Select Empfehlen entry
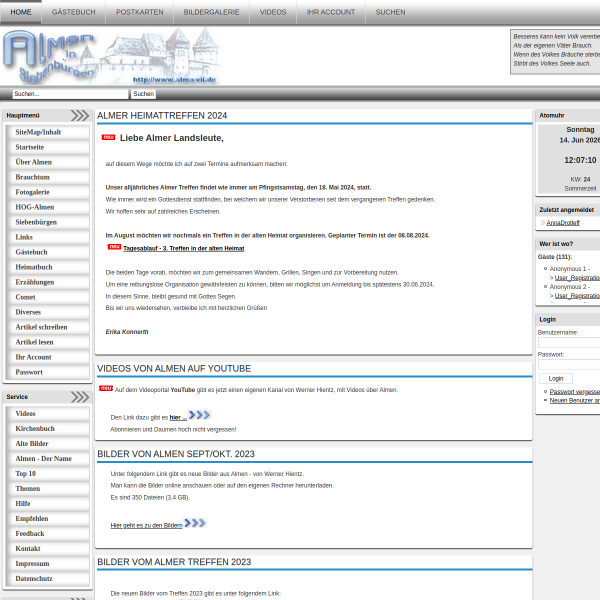The image size is (600, 600). coord(48,518)
